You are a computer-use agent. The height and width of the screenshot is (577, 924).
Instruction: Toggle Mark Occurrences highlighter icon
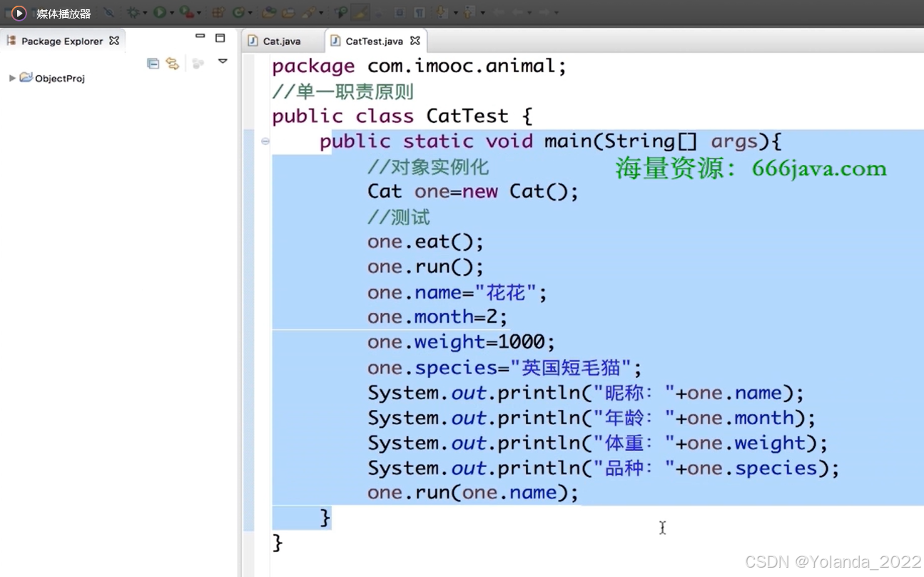tap(360, 13)
